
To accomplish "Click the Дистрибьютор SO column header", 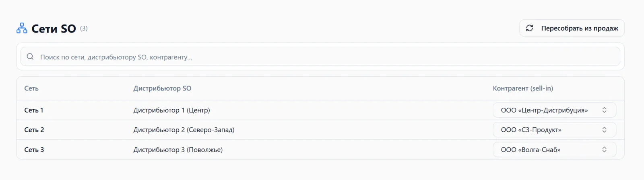I will [x=162, y=88].
